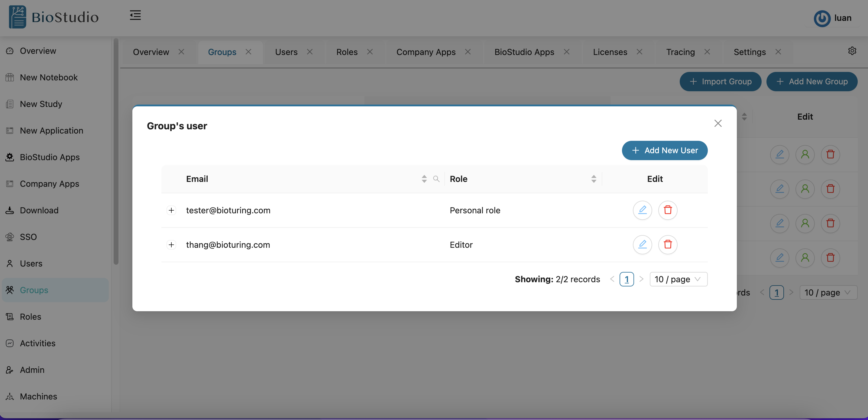The height and width of the screenshot is (420, 868).
Task: Click last group's green users icon behind dialog
Action: tap(805, 258)
